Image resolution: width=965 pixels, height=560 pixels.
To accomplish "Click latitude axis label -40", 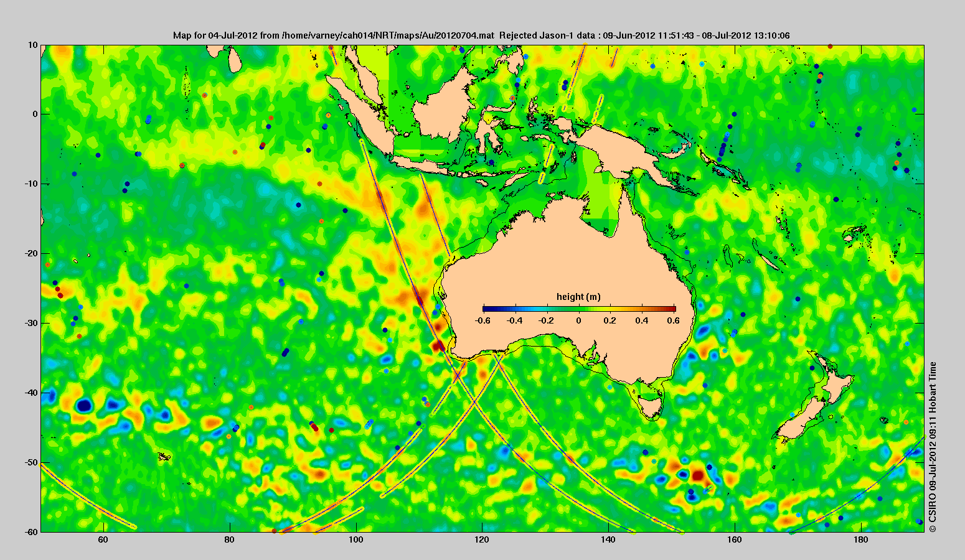I will tap(31, 393).
